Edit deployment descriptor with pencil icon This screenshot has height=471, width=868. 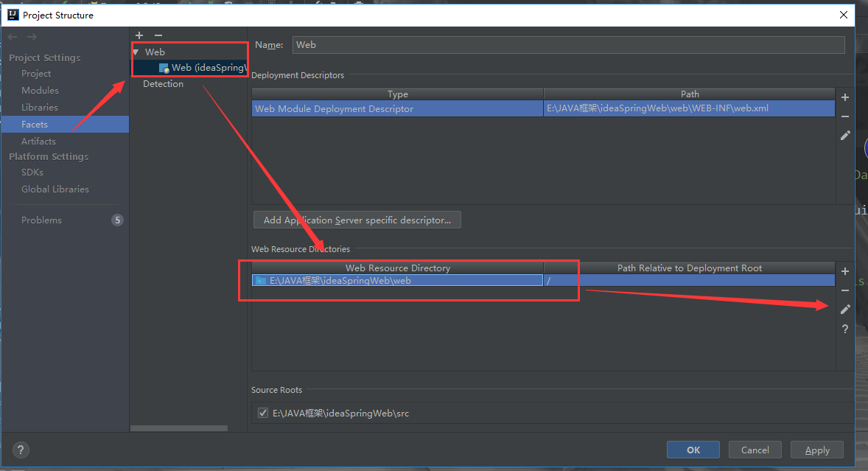tap(844, 135)
